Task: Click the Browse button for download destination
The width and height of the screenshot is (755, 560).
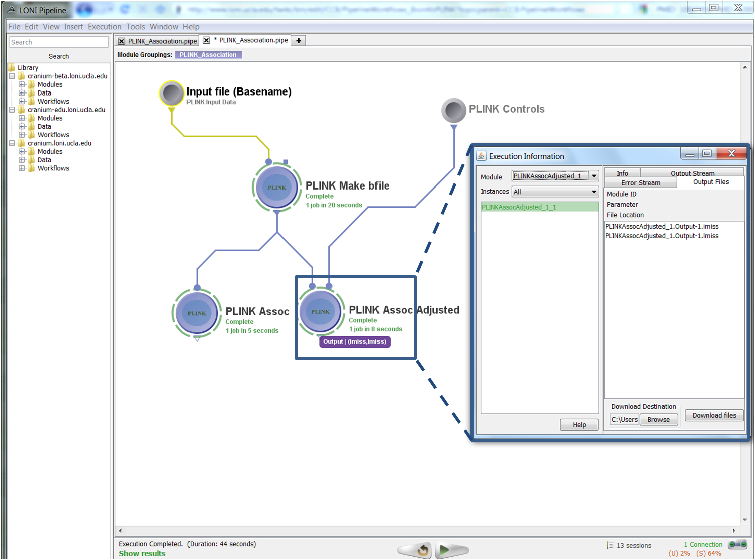Action: tap(658, 419)
